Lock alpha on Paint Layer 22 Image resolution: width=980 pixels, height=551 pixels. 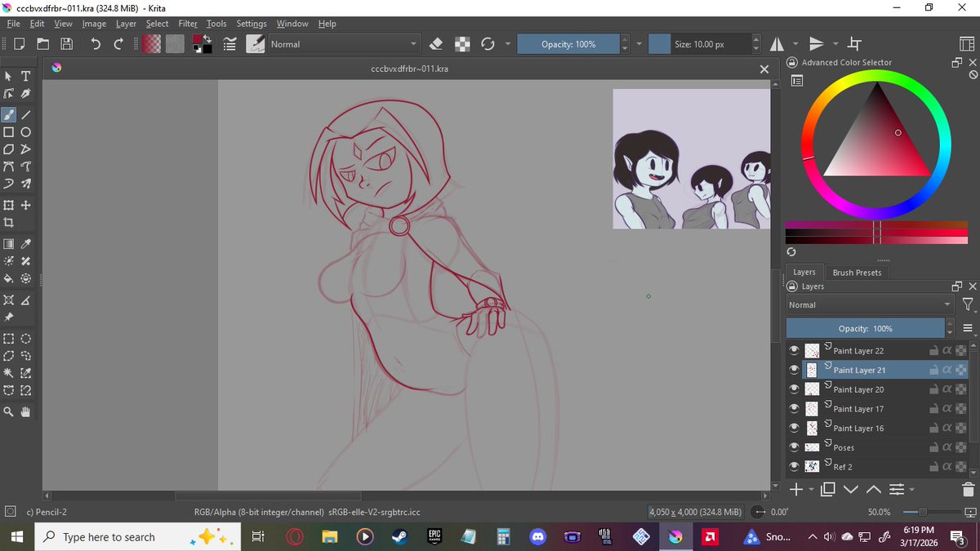point(946,350)
